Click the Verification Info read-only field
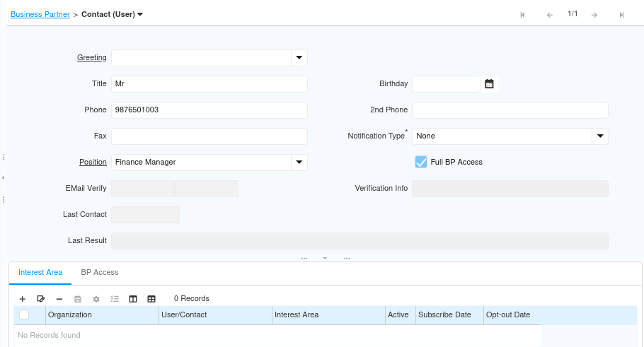644x347 pixels. pos(510,189)
